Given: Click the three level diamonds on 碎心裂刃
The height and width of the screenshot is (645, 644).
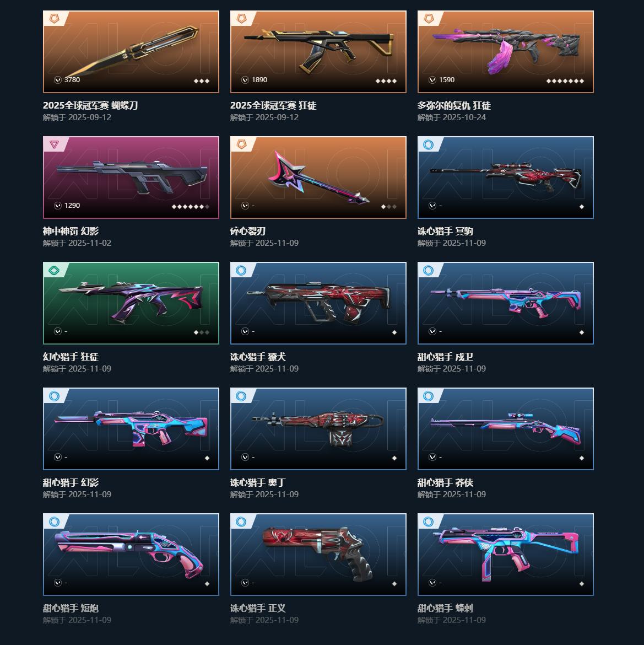Looking at the screenshot, I should coord(389,207).
